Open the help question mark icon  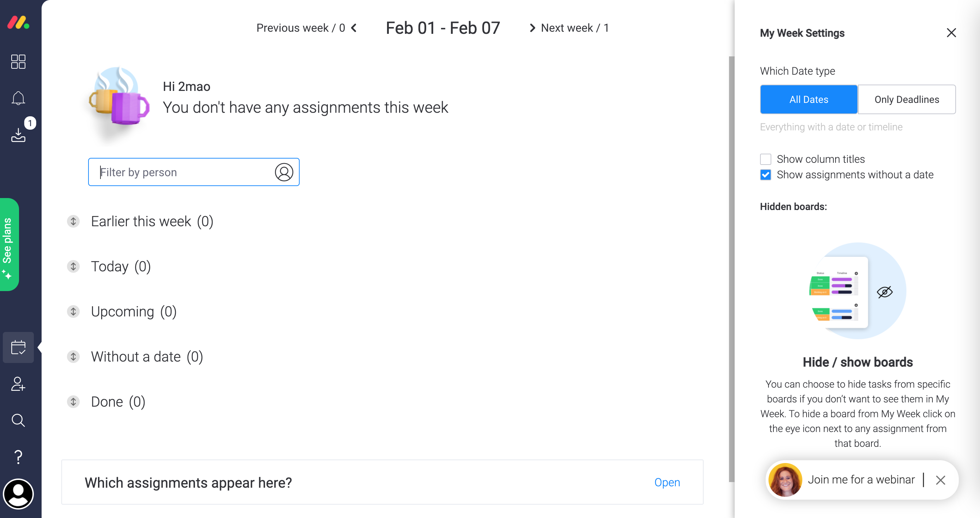coord(18,456)
